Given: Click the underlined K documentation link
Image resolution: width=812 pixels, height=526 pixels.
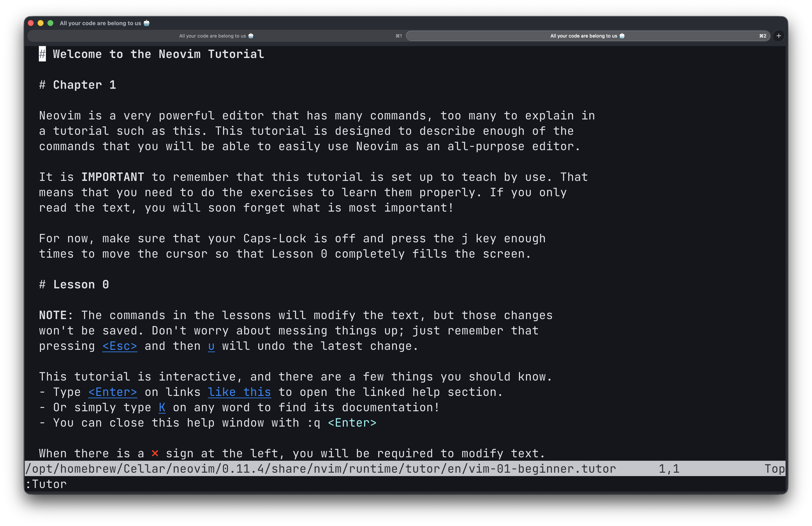Looking at the screenshot, I should (162, 407).
